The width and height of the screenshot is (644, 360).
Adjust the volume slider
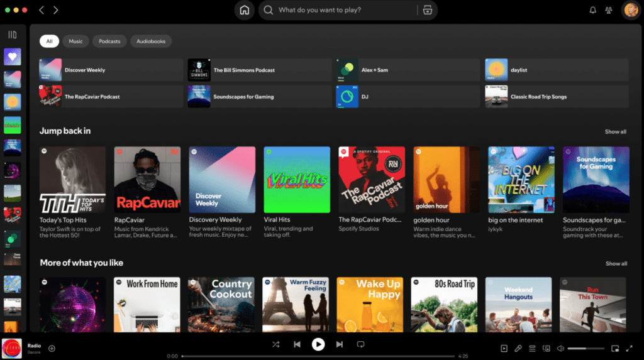(586, 349)
